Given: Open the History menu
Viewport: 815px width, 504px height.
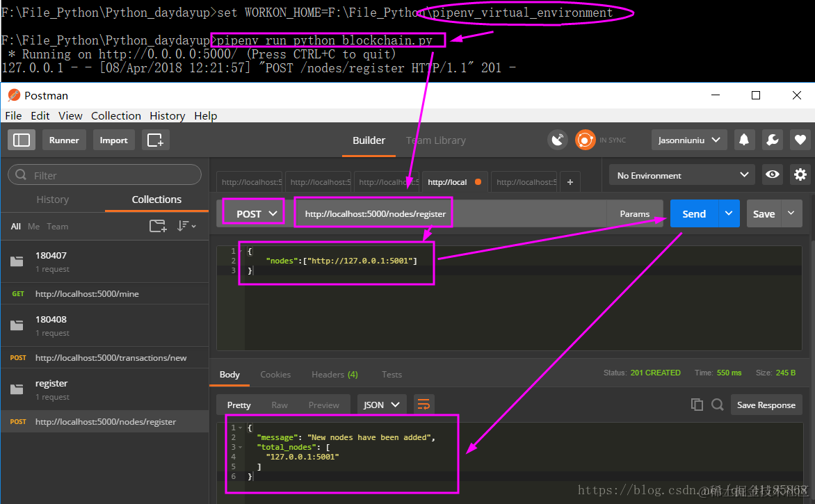Looking at the screenshot, I should [x=168, y=115].
